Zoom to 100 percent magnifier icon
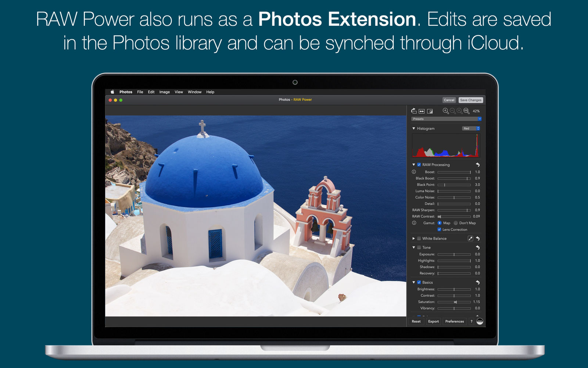Image resolution: width=588 pixels, height=368 pixels. [466, 111]
